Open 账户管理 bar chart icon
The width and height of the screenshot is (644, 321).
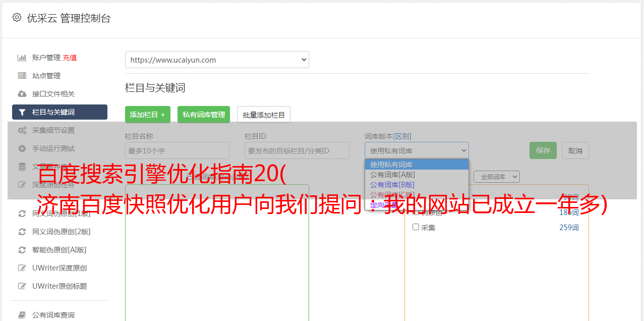click(22, 58)
